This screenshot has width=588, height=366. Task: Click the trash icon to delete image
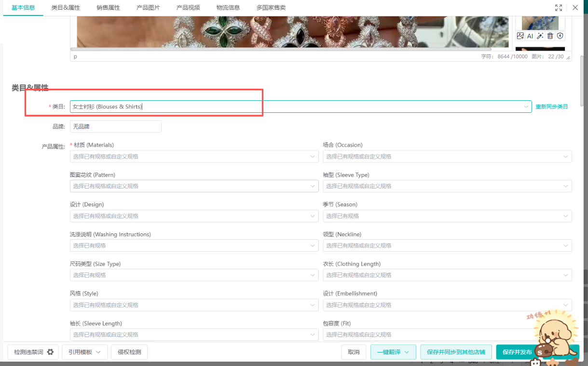click(x=550, y=36)
